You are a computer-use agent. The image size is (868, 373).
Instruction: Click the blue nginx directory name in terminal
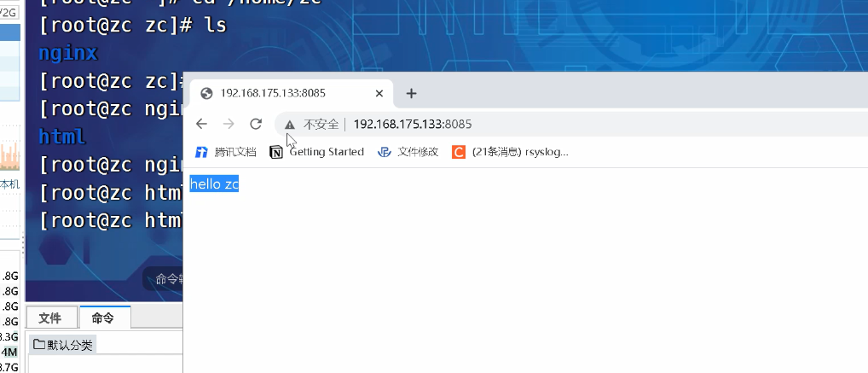click(x=68, y=53)
